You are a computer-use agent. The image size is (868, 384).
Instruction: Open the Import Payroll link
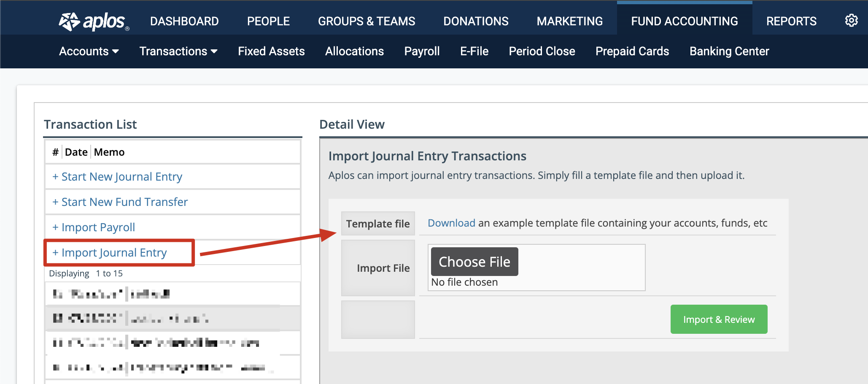point(94,227)
